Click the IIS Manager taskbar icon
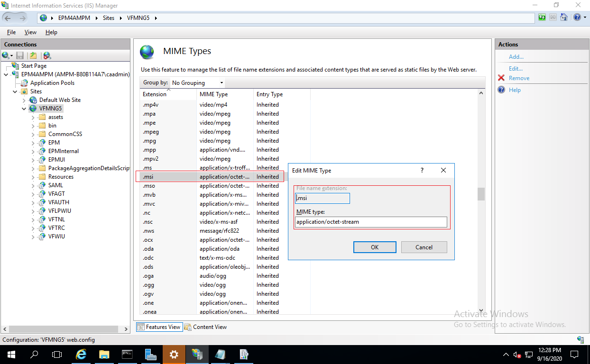This screenshot has height=364, width=590. click(x=197, y=354)
